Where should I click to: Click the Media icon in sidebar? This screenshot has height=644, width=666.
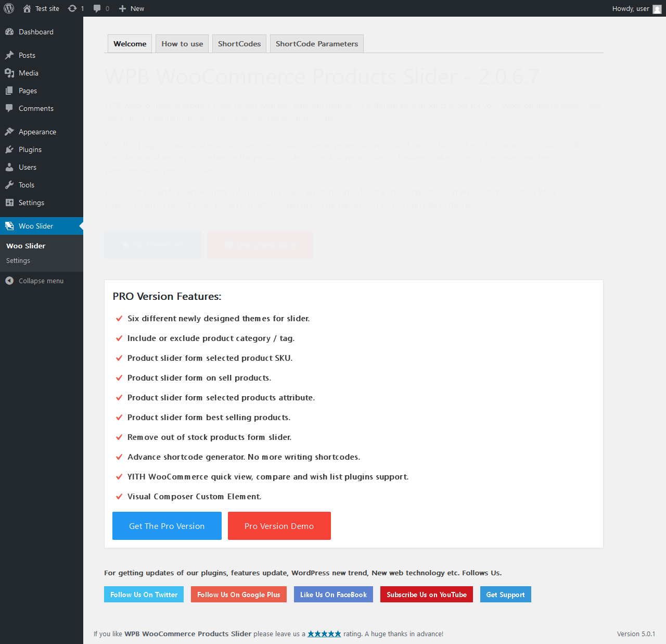point(9,73)
